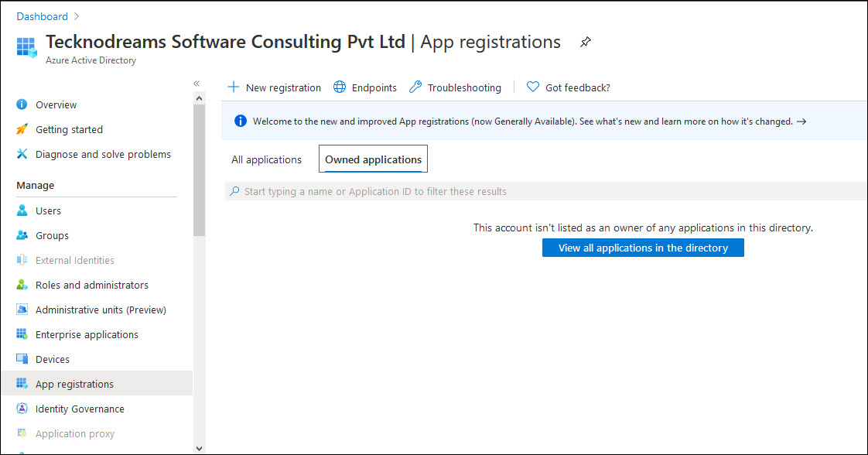Switch to the All applications tab

click(x=266, y=159)
